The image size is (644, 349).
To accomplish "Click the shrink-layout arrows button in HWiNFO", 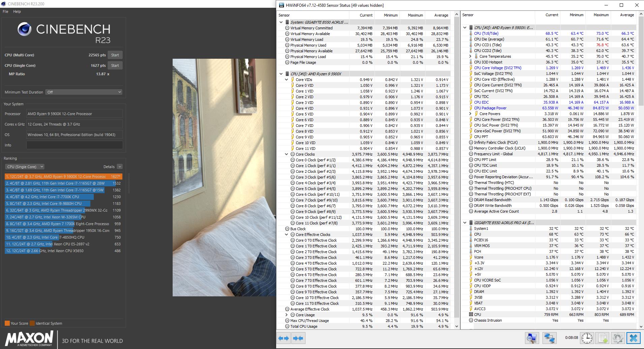I will 298,338.
